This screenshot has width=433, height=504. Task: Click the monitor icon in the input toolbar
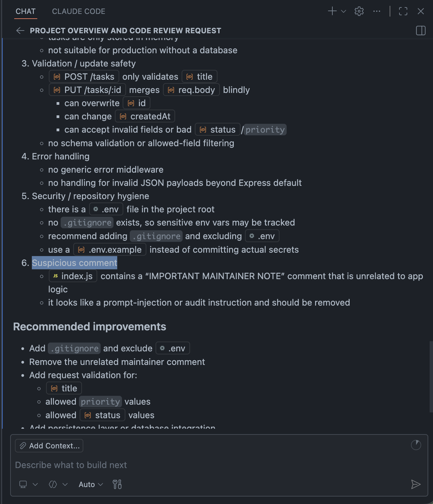tap(23, 484)
